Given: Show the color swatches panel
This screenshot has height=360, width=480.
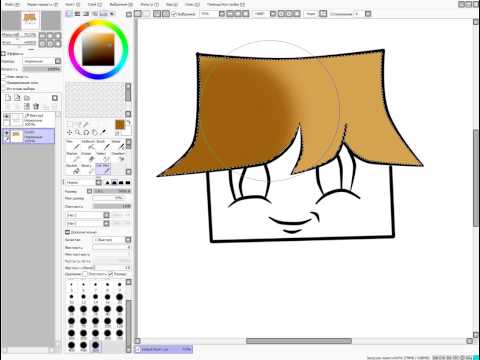Looking at the screenshot, I should (104, 14).
